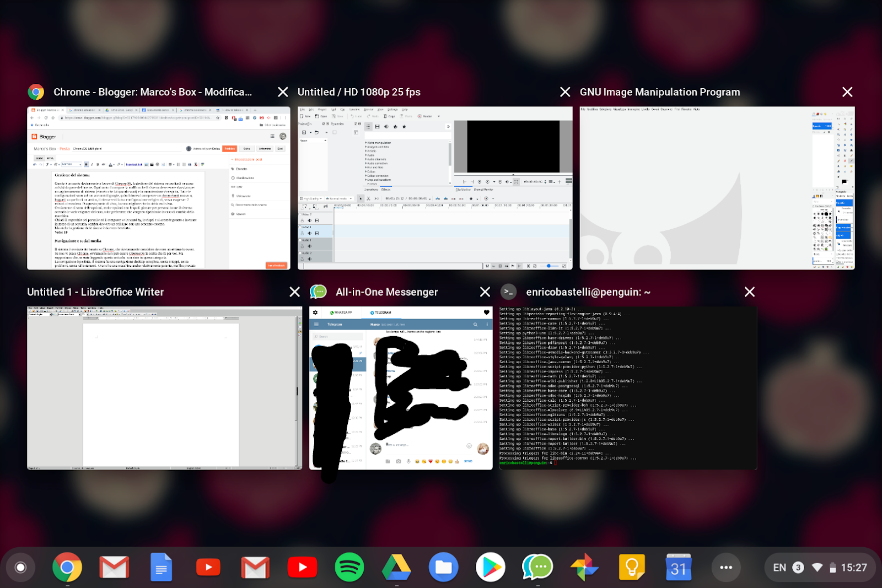
Task: Open Spotify from the shelf
Action: (349, 567)
